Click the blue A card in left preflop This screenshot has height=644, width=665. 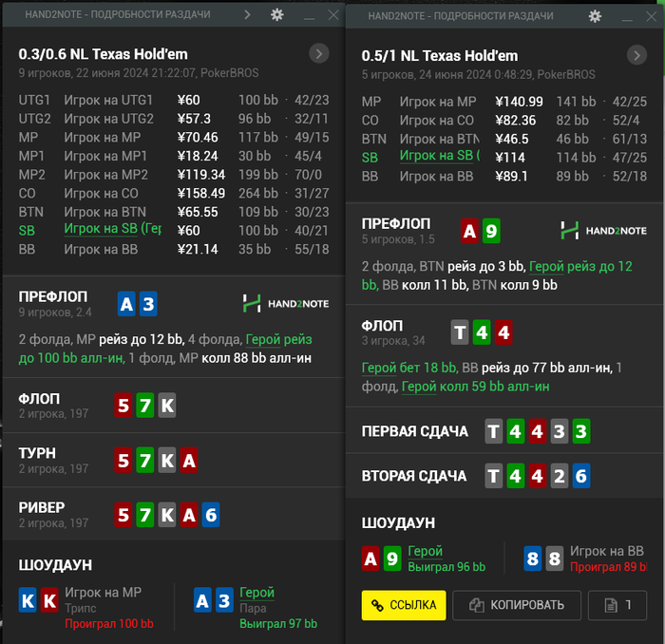(x=126, y=304)
